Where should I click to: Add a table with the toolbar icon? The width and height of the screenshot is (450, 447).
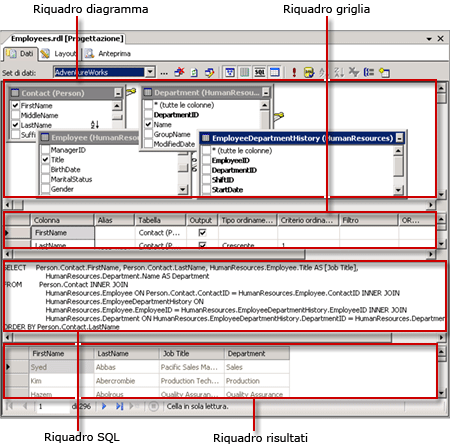(384, 72)
